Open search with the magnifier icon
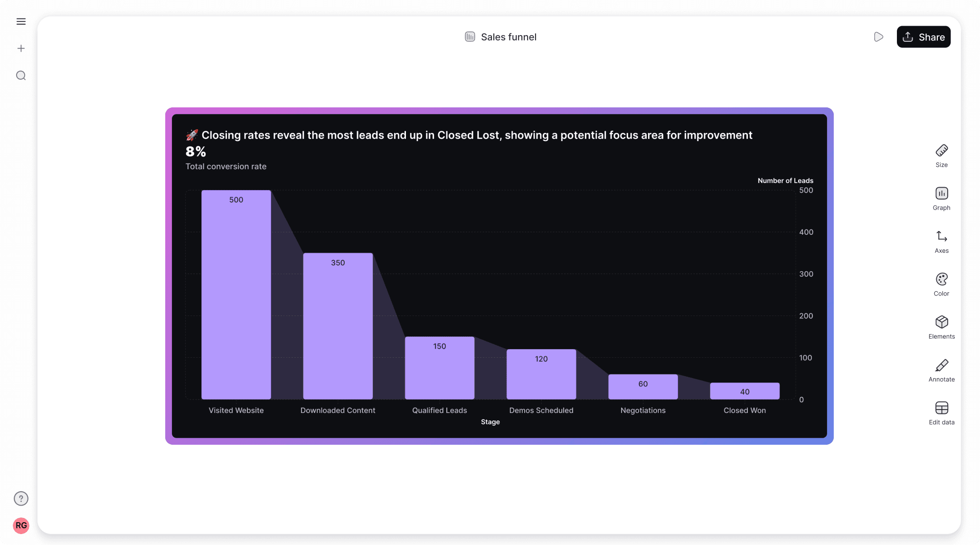Image resolution: width=980 pixels, height=545 pixels. [21, 76]
